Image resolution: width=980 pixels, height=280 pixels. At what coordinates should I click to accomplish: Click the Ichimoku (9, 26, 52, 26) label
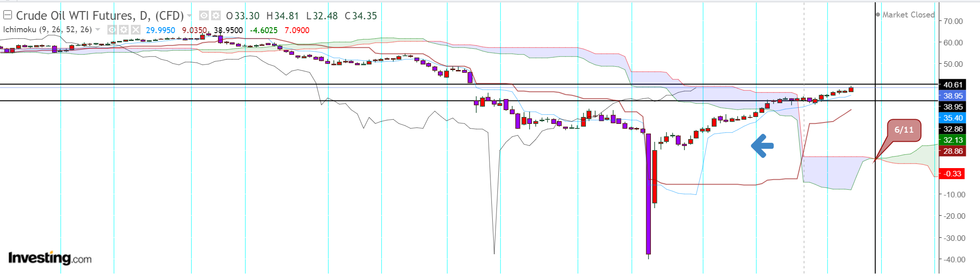(x=47, y=29)
